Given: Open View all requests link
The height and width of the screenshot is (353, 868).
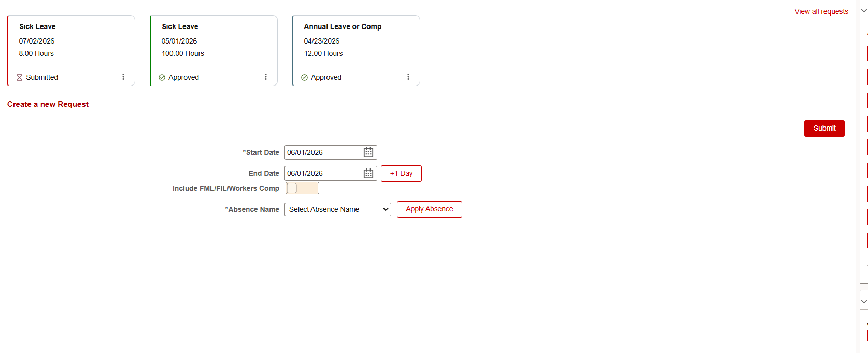Looking at the screenshot, I should tap(821, 11).
